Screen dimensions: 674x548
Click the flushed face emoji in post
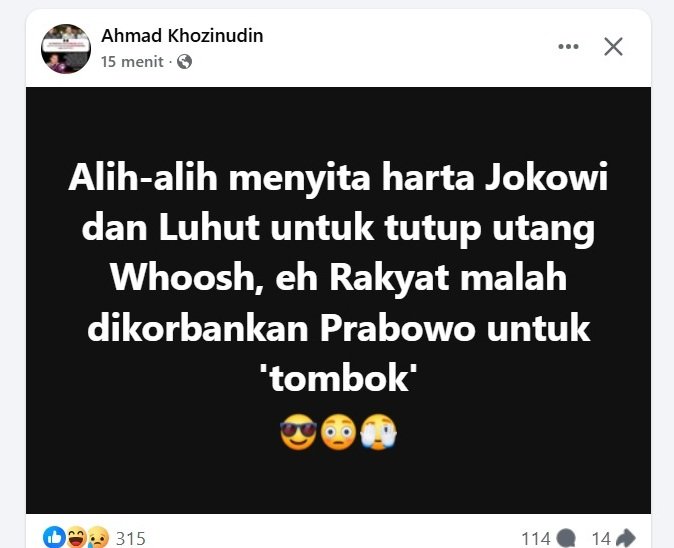point(338,432)
